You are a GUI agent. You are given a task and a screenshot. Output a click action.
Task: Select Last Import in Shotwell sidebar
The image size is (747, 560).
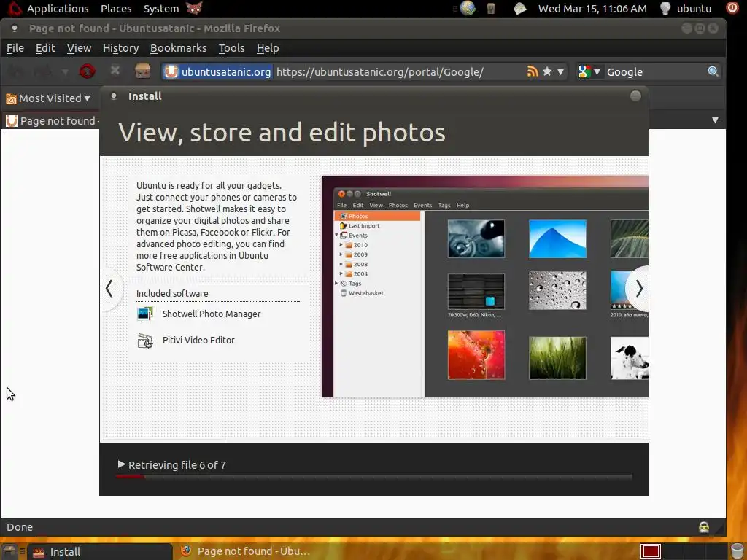click(363, 226)
